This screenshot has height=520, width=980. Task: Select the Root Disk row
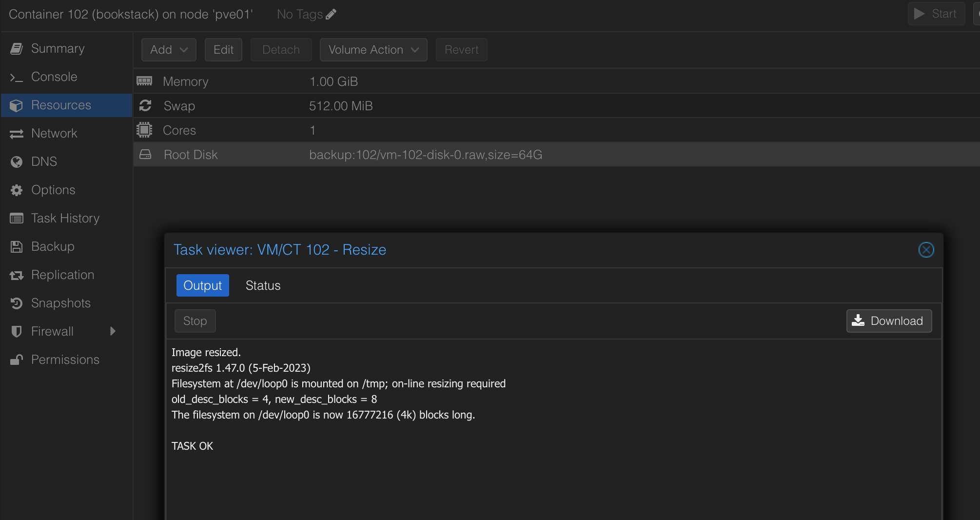(x=426, y=155)
